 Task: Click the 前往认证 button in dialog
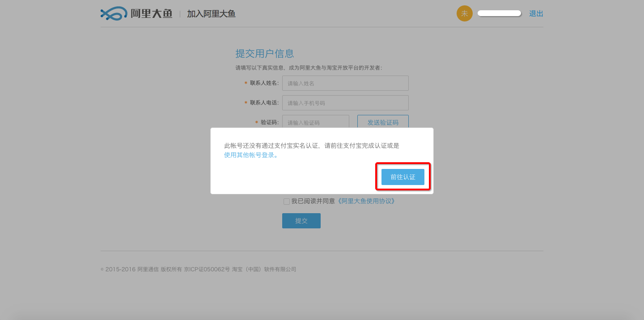(x=402, y=177)
